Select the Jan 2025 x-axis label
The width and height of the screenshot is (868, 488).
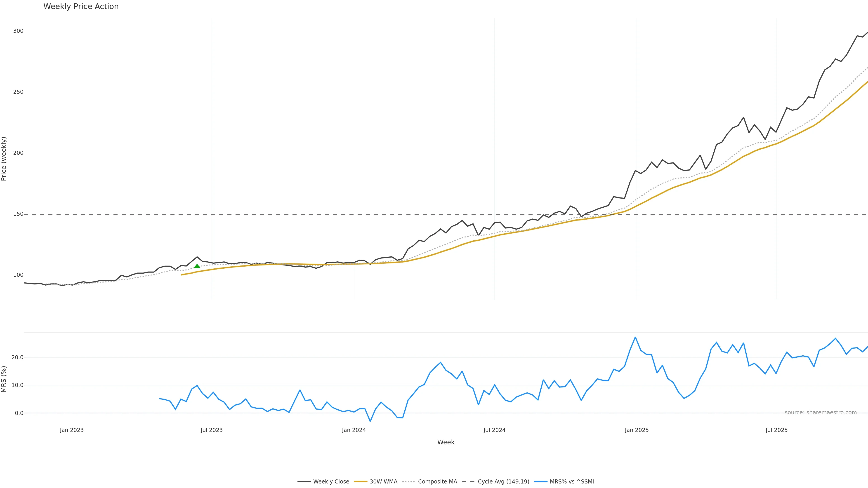637,430
